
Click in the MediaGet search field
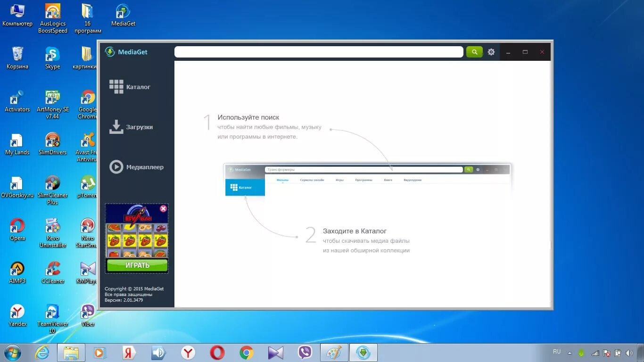click(319, 52)
